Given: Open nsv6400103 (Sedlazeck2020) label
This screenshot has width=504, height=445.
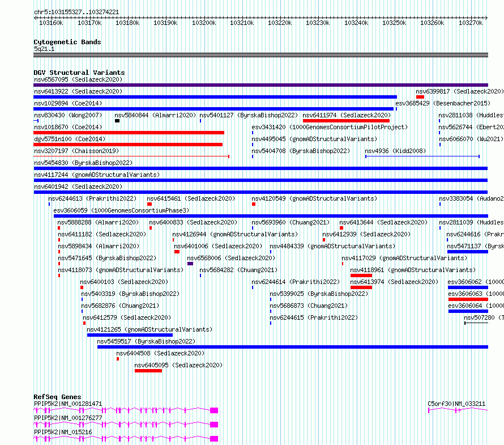Looking at the screenshot, I should point(124,282).
